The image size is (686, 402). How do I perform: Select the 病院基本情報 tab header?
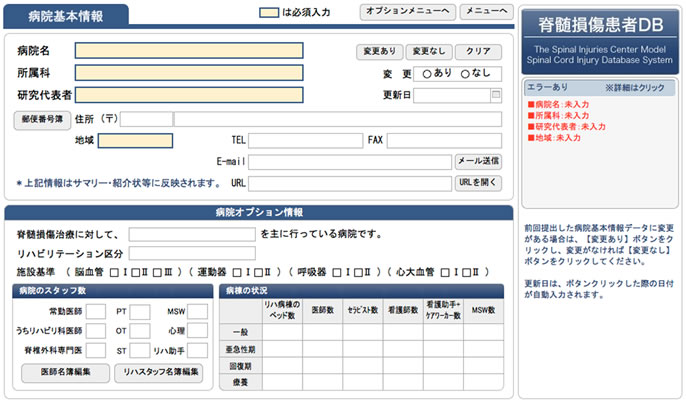point(66,16)
